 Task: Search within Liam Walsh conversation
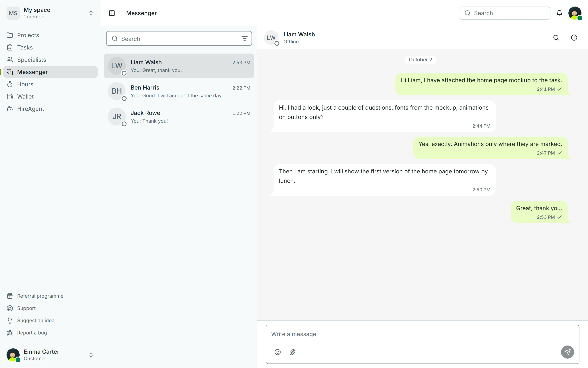[x=556, y=38]
